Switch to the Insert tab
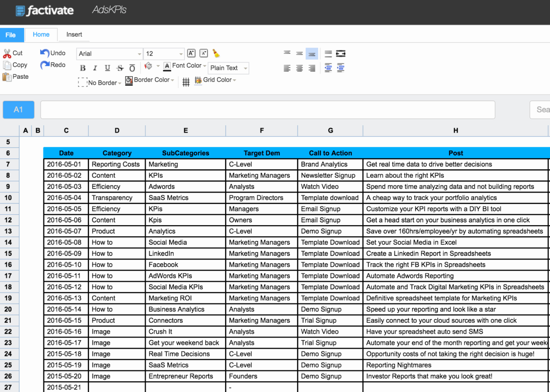This screenshot has width=550, height=392. [74, 35]
